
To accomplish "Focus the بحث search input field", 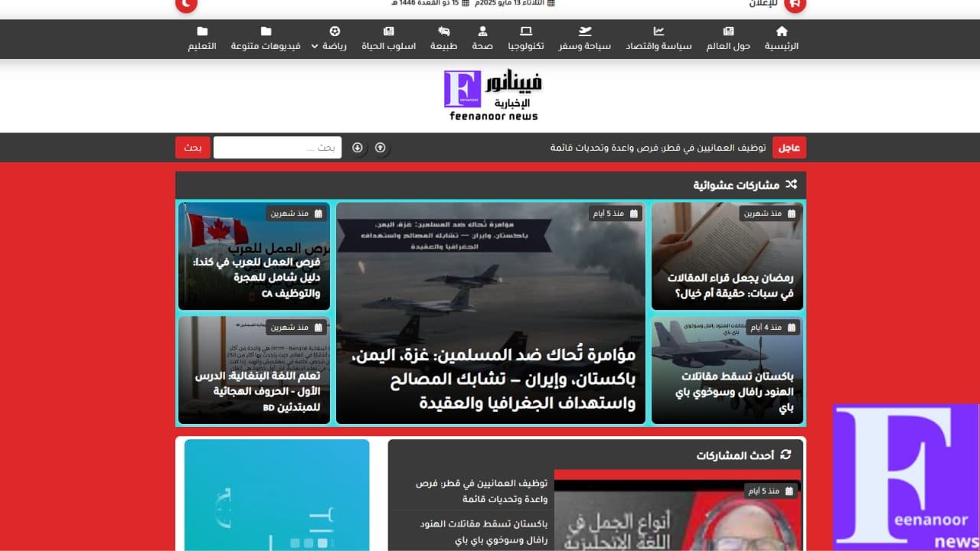I will click(x=277, y=148).
